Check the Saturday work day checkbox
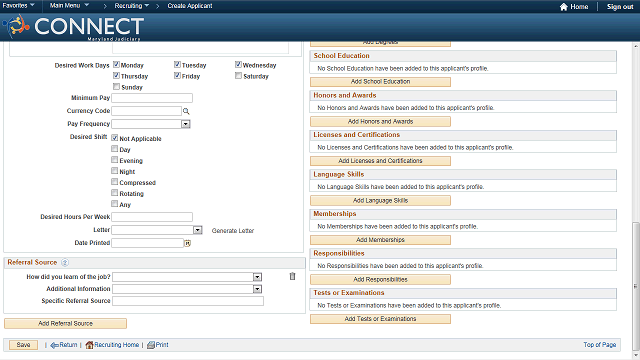 coord(238,76)
